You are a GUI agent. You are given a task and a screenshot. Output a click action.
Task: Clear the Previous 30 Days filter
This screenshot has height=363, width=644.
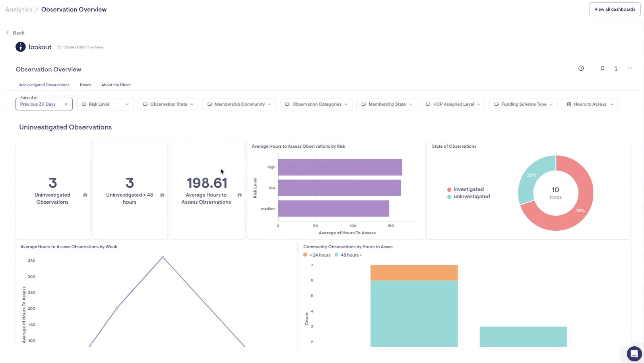click(66, 104)
